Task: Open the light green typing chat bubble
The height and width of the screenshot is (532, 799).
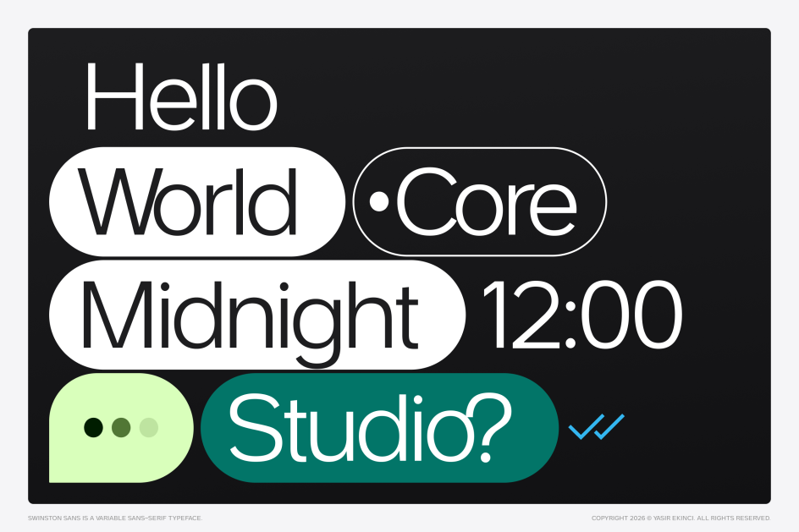Action: tap(121, 428)
